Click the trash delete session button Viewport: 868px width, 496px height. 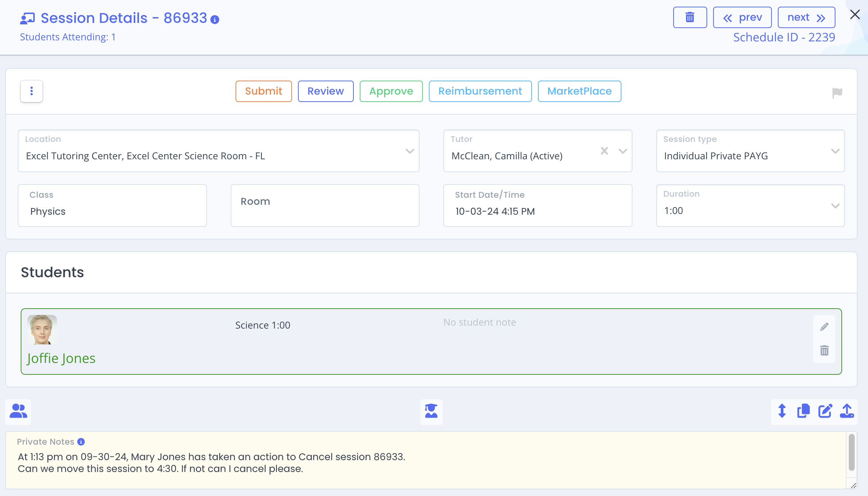coord(690,17)
